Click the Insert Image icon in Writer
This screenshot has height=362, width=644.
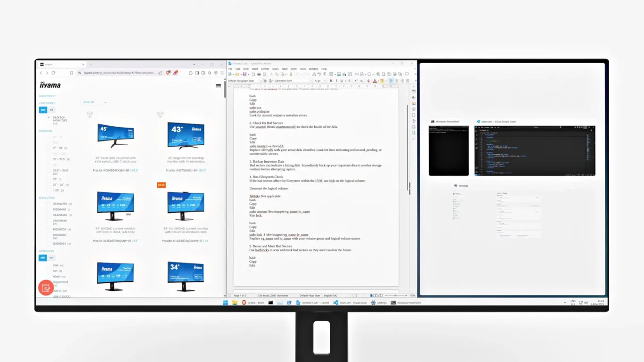click(339, 74)
